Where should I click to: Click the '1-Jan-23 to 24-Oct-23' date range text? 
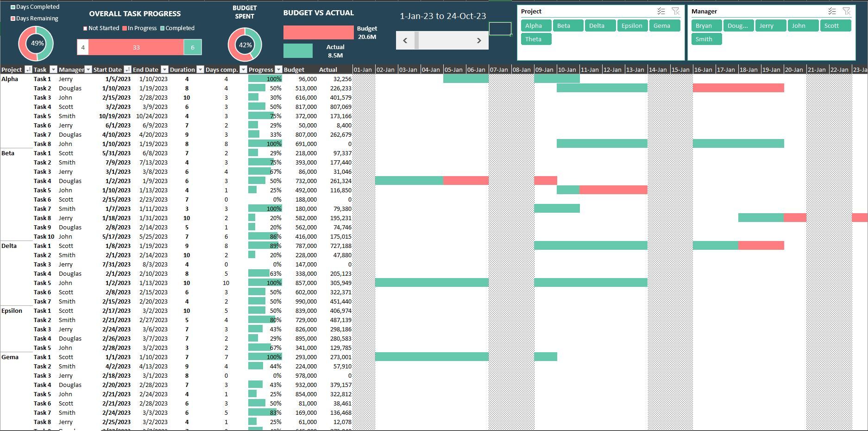tap(443, 16)
